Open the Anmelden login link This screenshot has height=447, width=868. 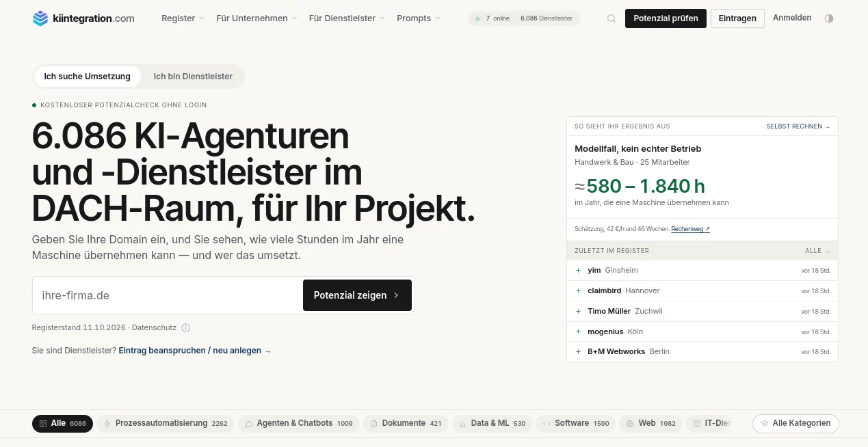coord(792,18)
